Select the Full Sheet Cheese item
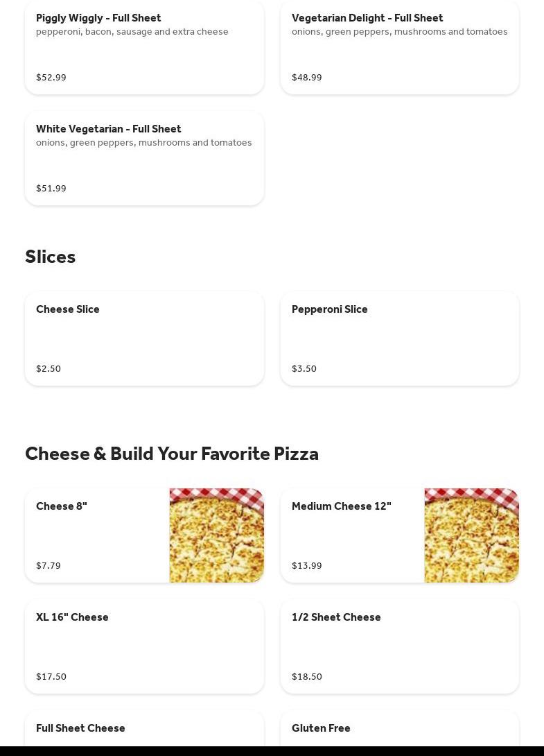This screenshot has width=544, height=756. 80,728
